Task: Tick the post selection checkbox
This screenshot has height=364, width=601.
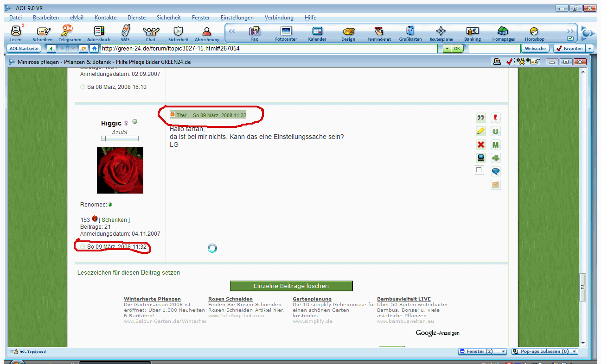Action: click(x=480, y=170)
